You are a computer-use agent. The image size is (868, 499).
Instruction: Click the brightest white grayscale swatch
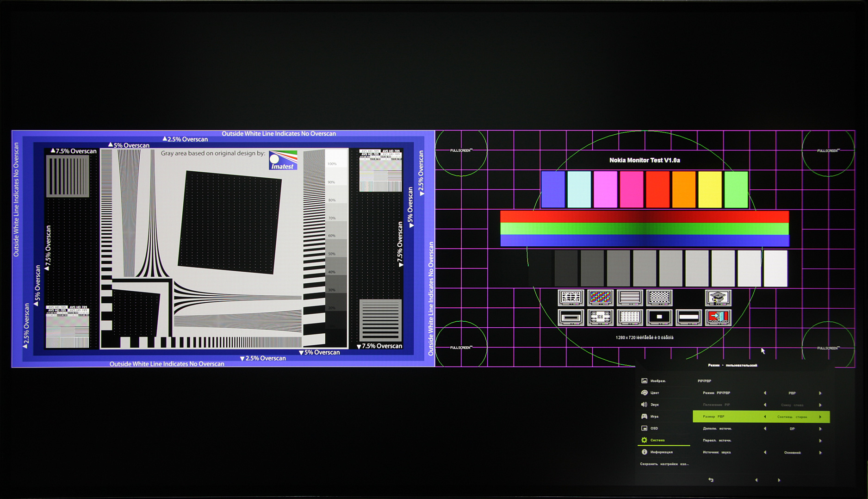[x=775, y=268]
